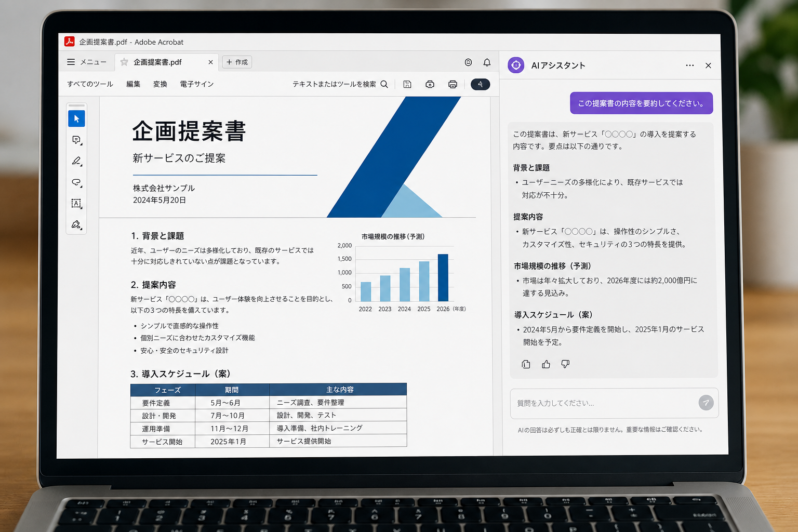The height and width of the screenshot is (532, 798).
Task: Open AI assistant more options ellipsis
Action: [689, 65]
